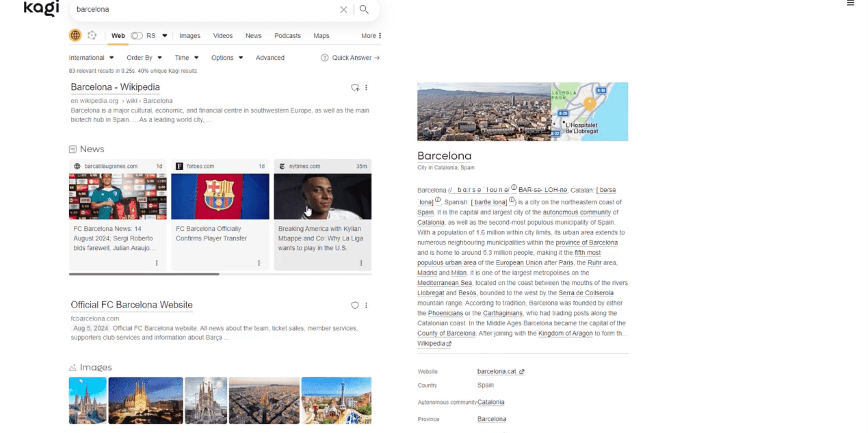Screen dimensions: 868x433
Task: Toggle the RS switch next to Web
Action: 137,35
